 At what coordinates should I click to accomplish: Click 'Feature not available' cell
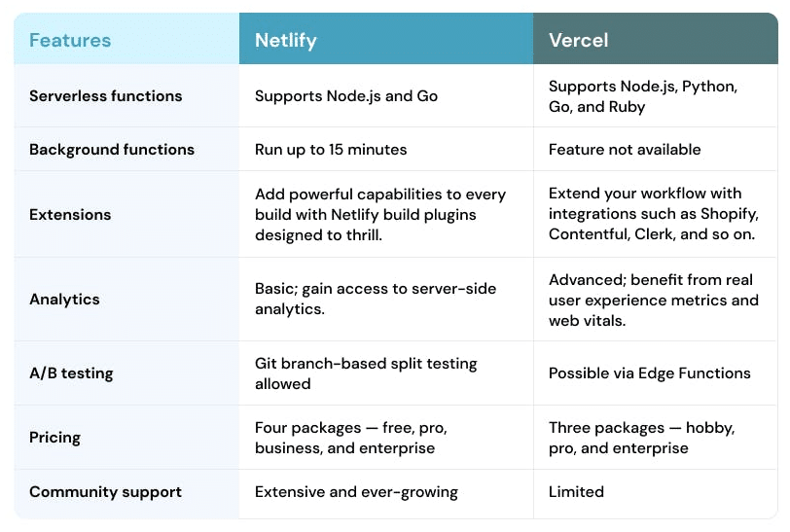[x=624, y=150]
